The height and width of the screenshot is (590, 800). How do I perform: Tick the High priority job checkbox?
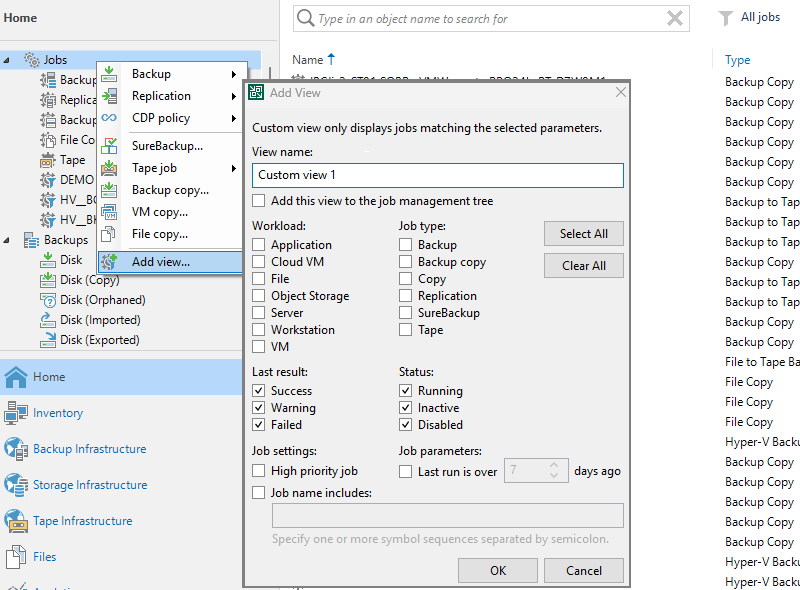259,471
